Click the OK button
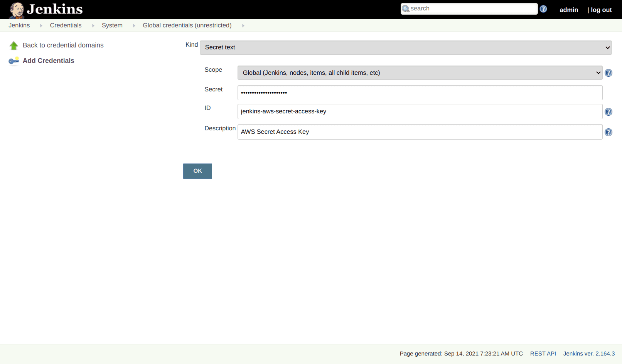Viewport: 622px width, 364px height. point(197,171)
